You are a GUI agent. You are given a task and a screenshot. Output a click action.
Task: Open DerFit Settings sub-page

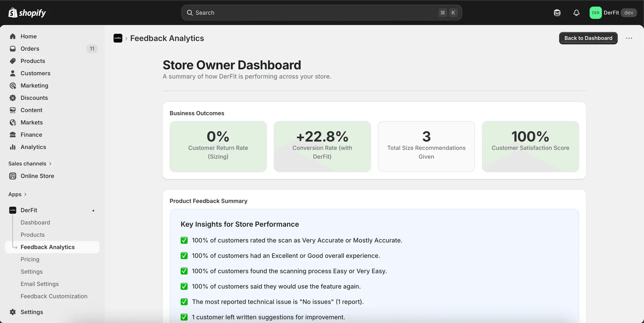(31, 271)
